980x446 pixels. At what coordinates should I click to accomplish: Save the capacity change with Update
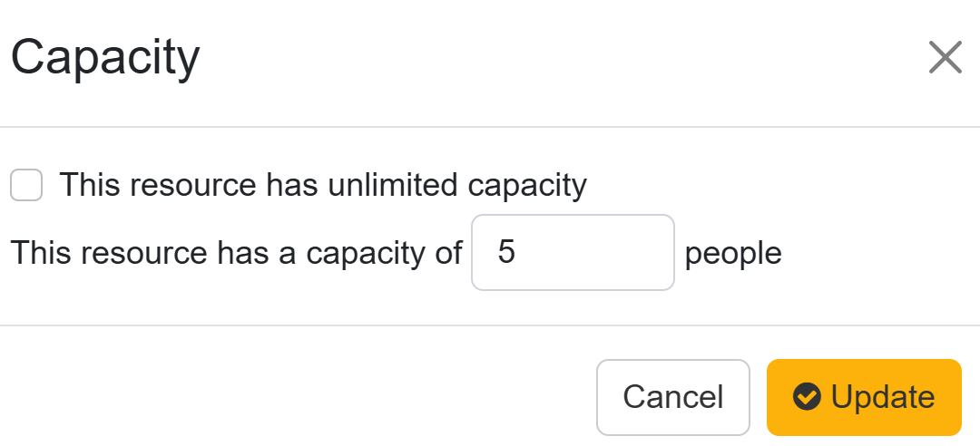863,397
